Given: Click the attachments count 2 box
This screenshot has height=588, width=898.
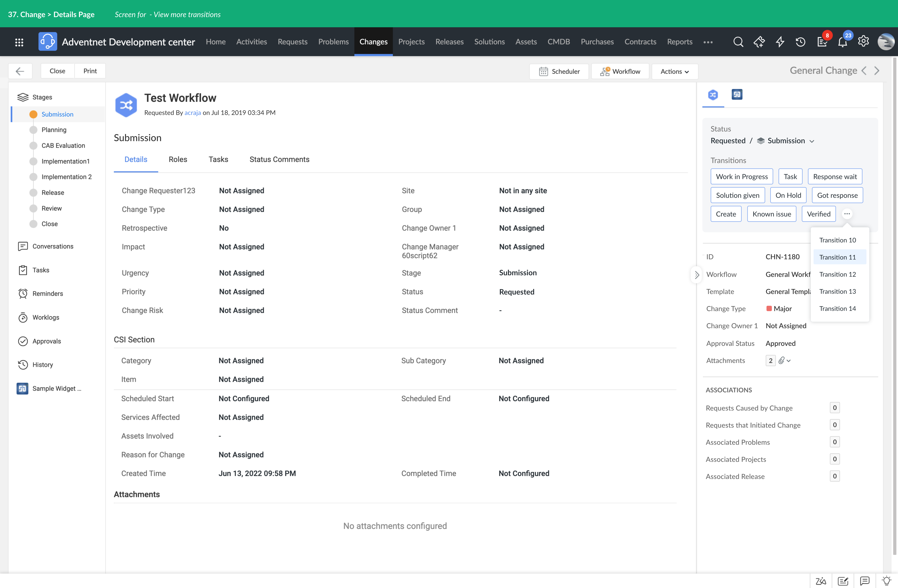Looking at the screenshot, I should pos(771,361).
